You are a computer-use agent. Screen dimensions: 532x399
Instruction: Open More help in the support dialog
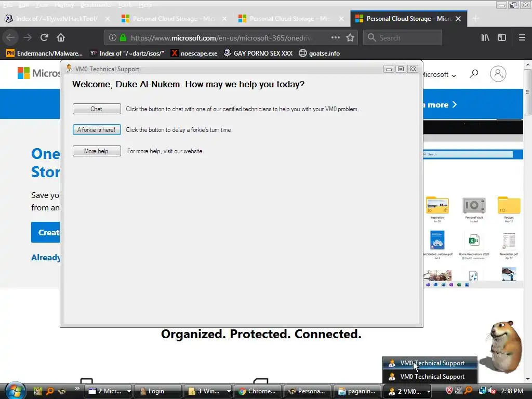pyautogui.click(x=97, y=151)
